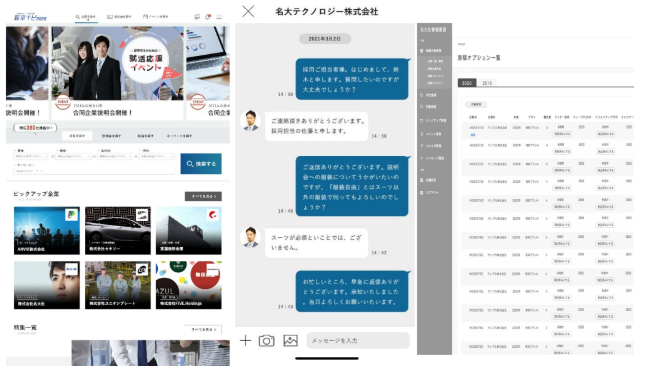
Task: Open the second search condition dropdown
Action: point(74,157)
